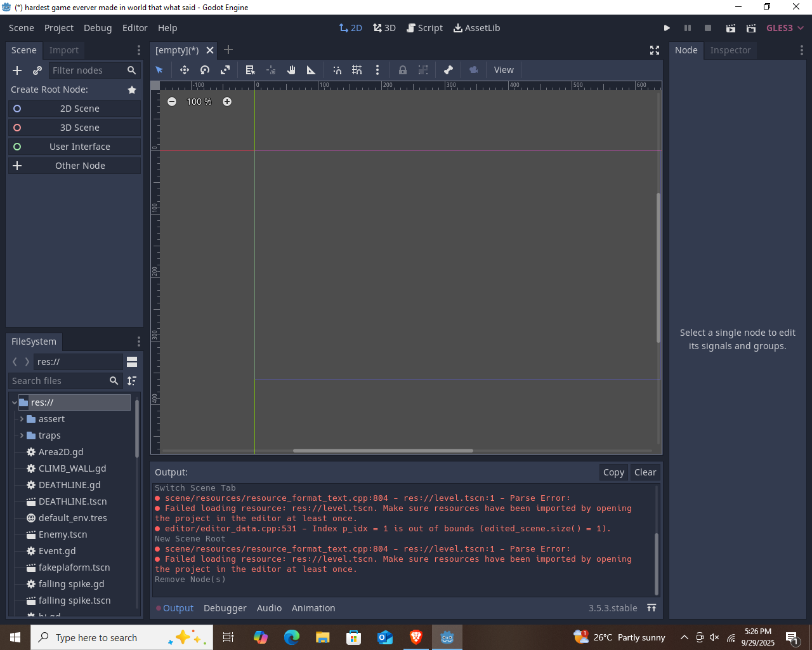Open the skeleton bone options icon
Image resolution: width=812 pixels, height=650 pixels.
[449, 70]
